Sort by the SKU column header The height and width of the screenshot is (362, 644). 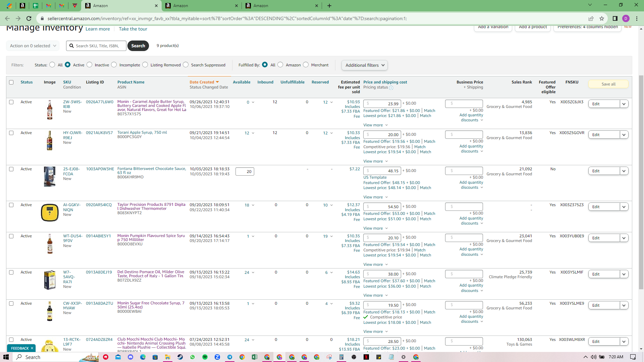pos(67,82)
